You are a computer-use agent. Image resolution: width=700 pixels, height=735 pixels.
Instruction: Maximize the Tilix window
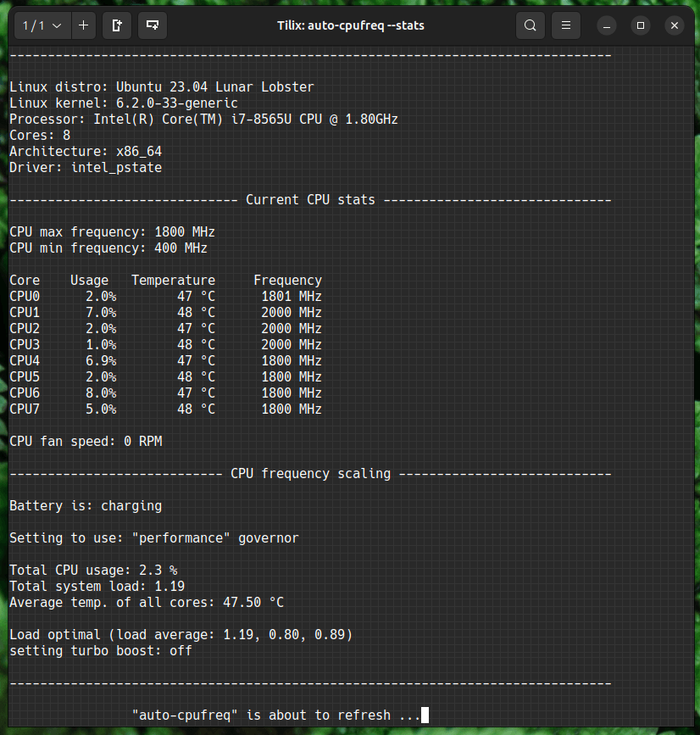click(641, 25)
